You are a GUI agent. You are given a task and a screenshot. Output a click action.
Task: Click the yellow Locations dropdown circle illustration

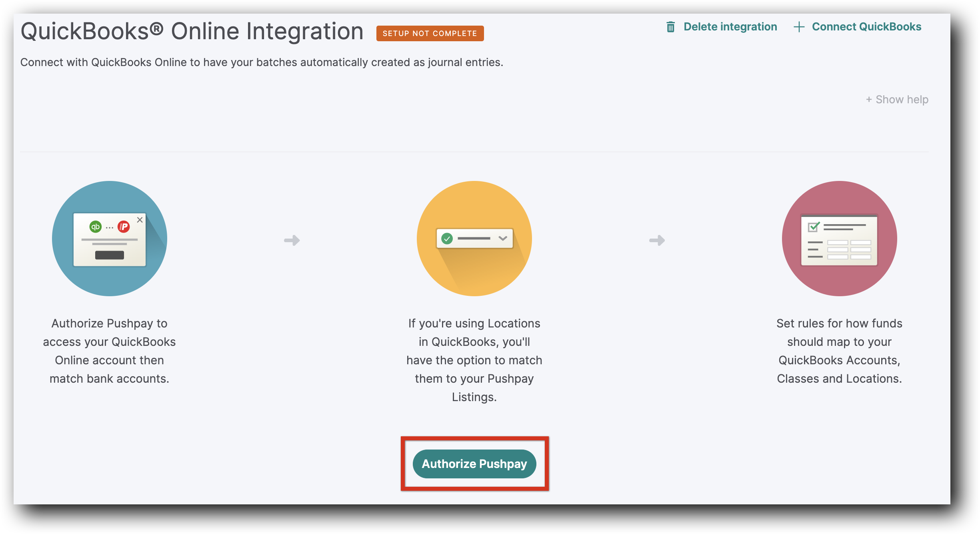(x=474, y=239)
